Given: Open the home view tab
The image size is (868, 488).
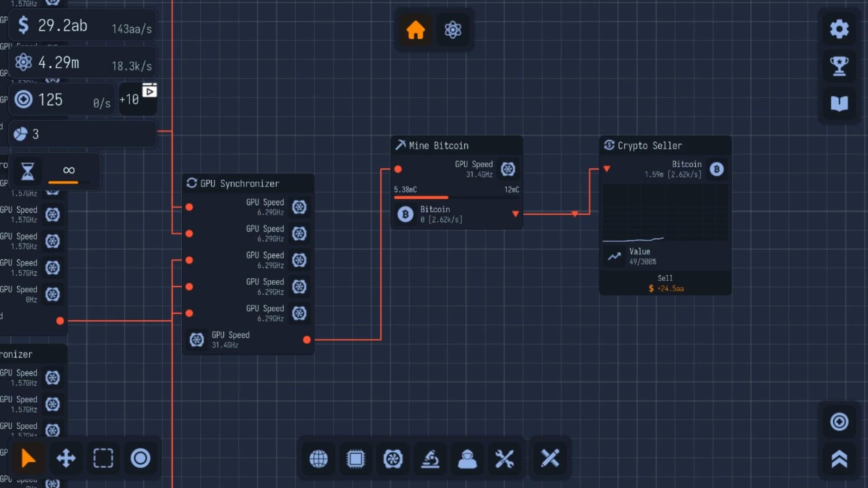Looking at the screenshot, I should pyautogui.click(x=415, y=30).
